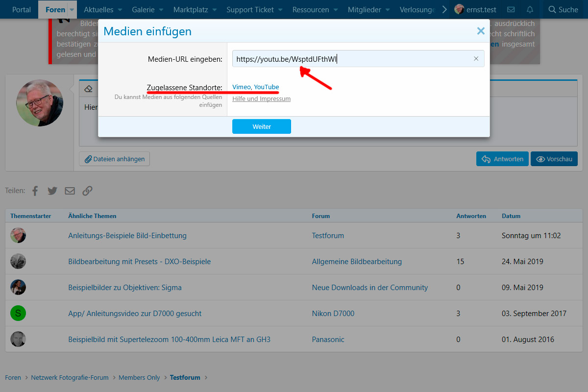Screen dimensions: 588x392
Task: Open the notifications bell icon
Action: coord(530,9)
